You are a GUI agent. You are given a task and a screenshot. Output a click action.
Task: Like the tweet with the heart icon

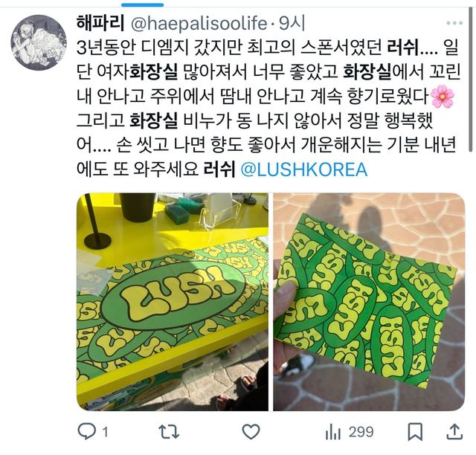click(x=251, y=431)
